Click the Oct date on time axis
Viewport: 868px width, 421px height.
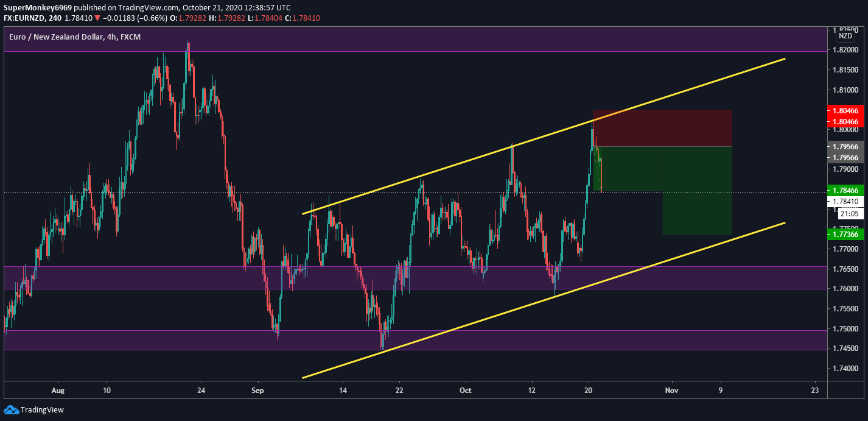(466, 390)
